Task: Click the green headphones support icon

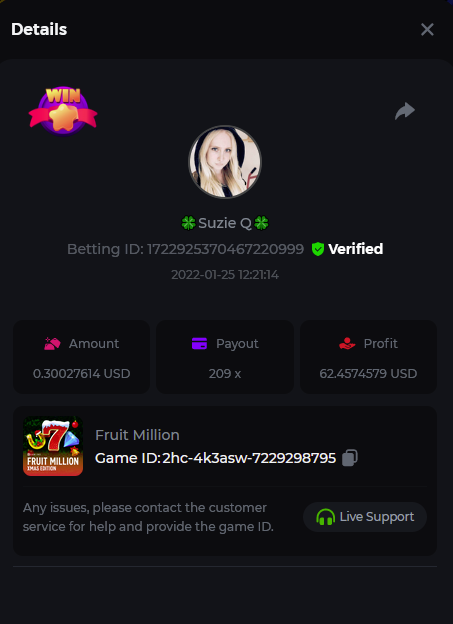Action: 325,517
